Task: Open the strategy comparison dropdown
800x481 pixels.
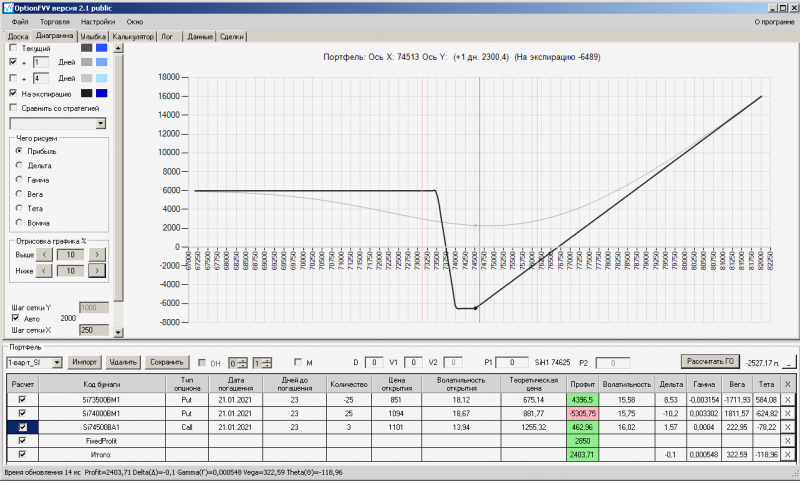Action: tap(101, 123)
